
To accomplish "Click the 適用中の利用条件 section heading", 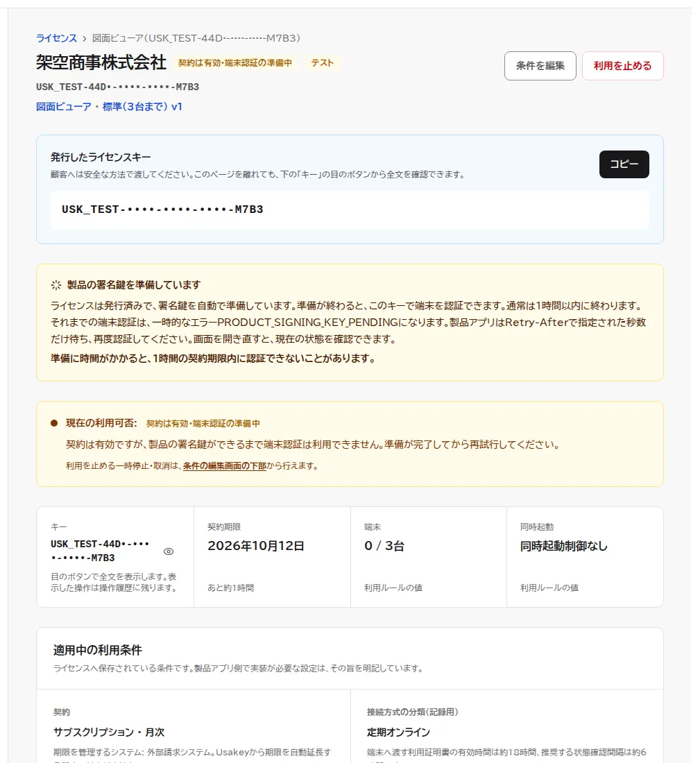I will click(x=97, y=650).
